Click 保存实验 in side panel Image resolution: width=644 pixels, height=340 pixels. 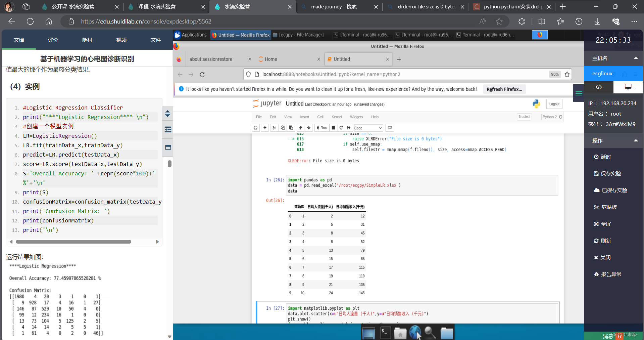point(608,174)
